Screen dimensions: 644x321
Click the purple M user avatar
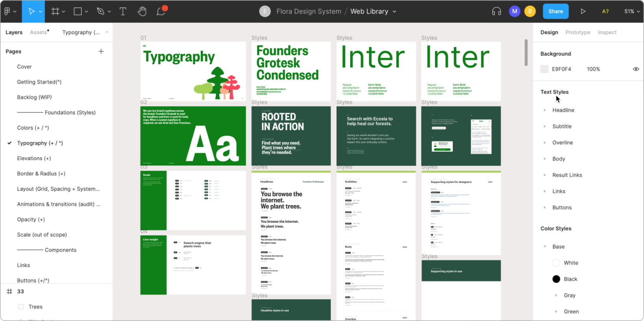click(x=514, y=11)
